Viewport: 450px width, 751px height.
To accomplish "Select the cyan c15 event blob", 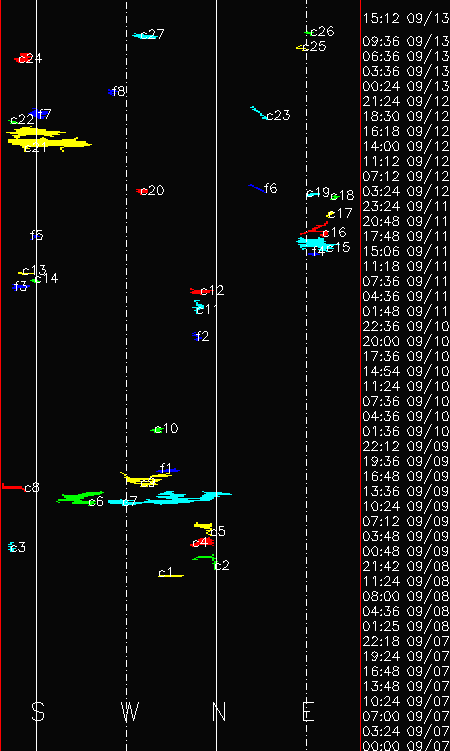I will tap(313, 244).
